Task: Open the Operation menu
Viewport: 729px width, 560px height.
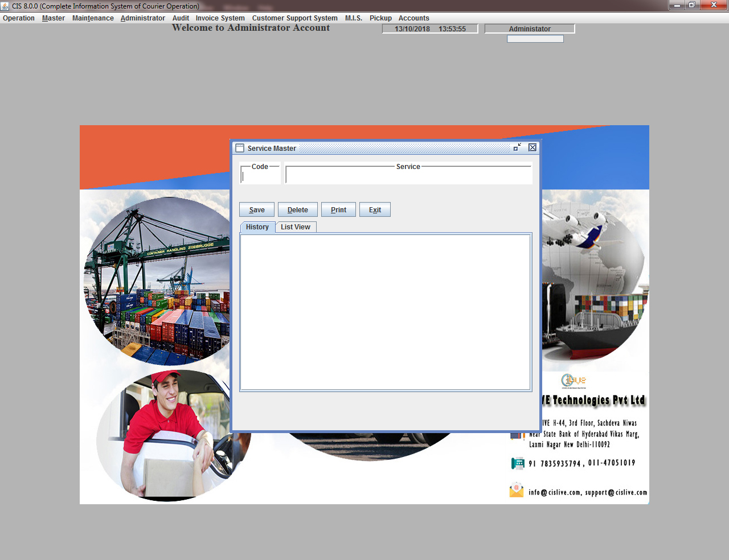Action: click(x=19, y=18)
